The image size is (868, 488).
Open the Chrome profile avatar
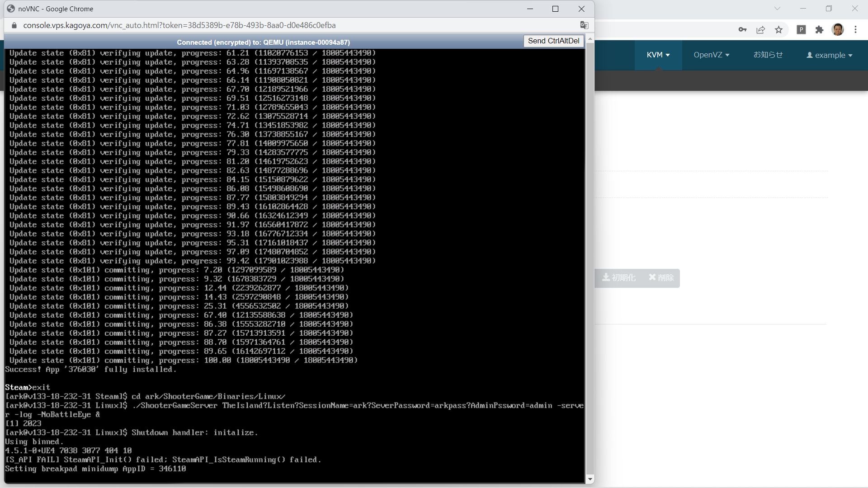(838, 30)
